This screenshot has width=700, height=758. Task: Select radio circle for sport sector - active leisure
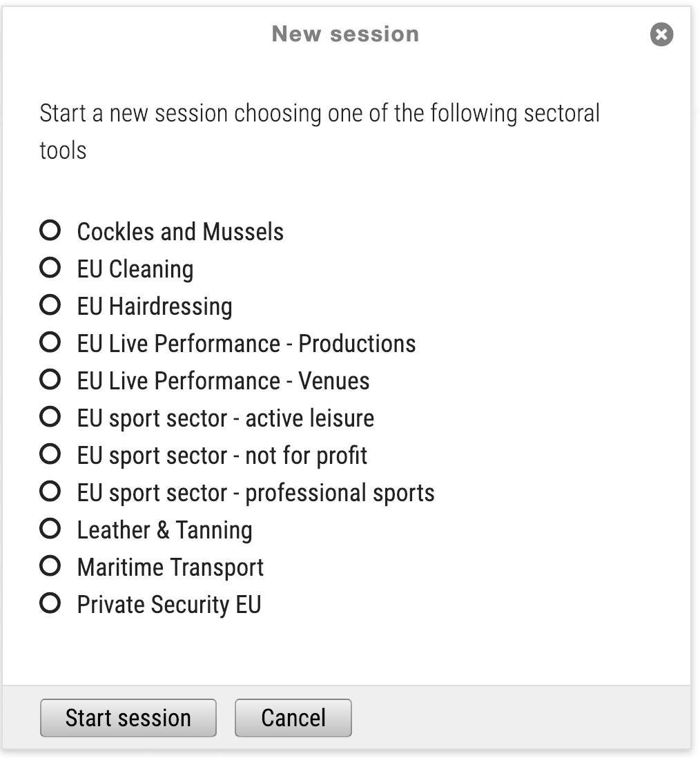[50, 417]
